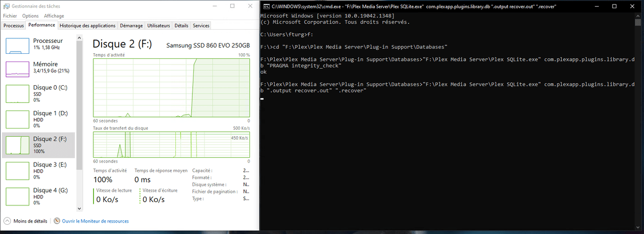The width and height of the screenshot is (644, 234).
Task: Open the Options menu in Task Manager
Action: click(x=30, y=15)
